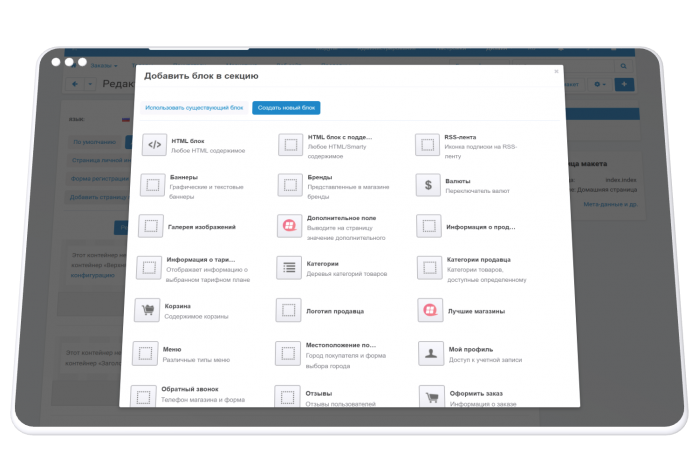Click the Мой профиль title text
The width and height of the screenshot is (700, 466).
pyautogui.click(x=471, y=349)
